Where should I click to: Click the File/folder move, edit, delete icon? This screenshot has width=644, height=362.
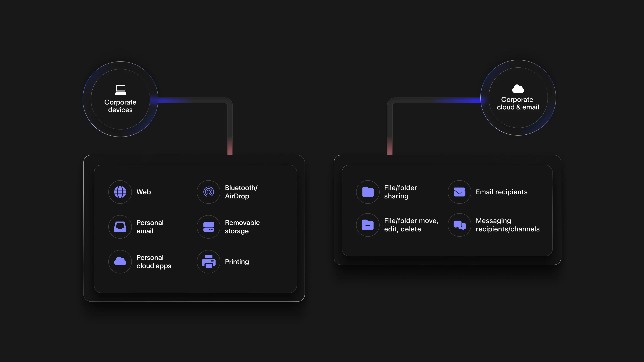(x=367, y=225)
